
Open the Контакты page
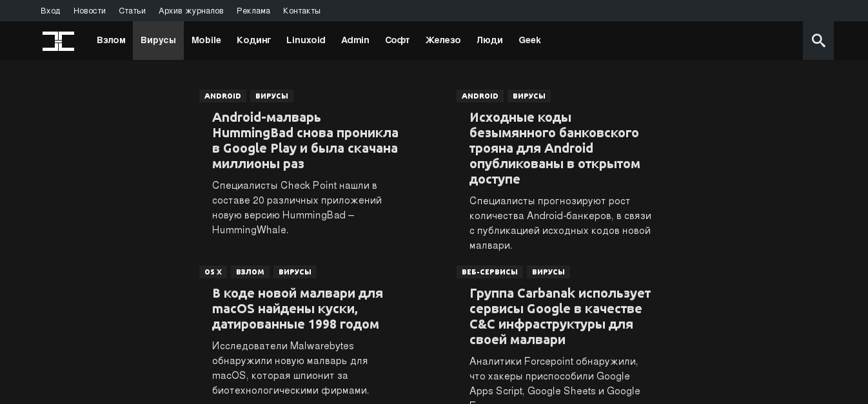coord(301,10)
